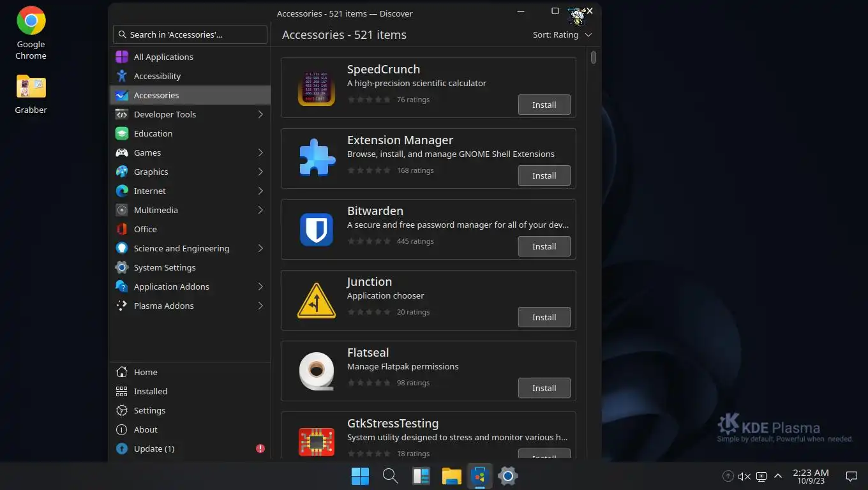868x490 pixels.
Task: Click the taskbar search magnifier icon
Action: coord(390,476)
